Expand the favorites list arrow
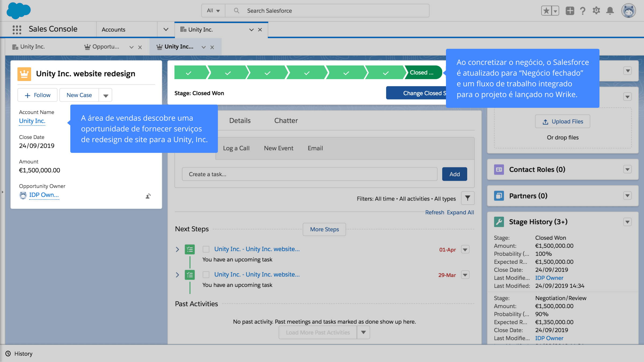This screenshot has width=644, height=362. click(555, 11)
